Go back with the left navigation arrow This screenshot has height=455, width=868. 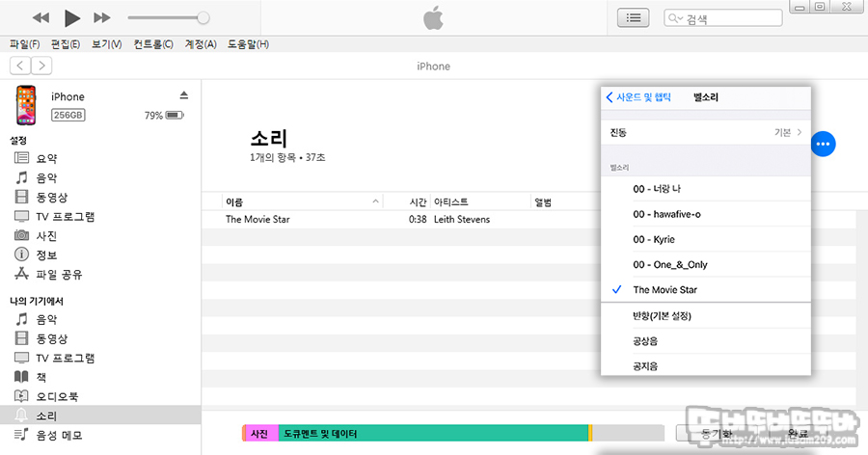pos(20,66)
